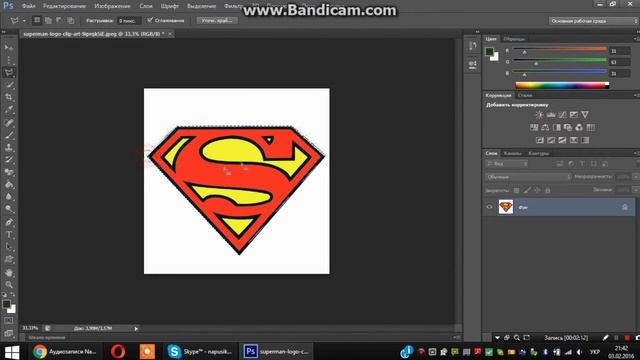The height and width of the screenshot is (360, 640).
Task: Click the Refine Edge (Уточн. край) button
Action: [x=217, y=20]
